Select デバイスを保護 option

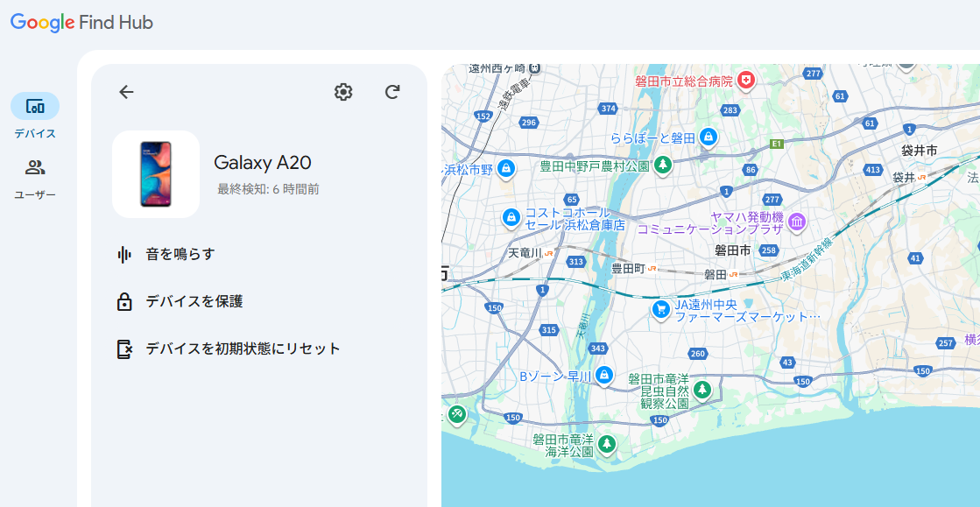tap(194, 301)
